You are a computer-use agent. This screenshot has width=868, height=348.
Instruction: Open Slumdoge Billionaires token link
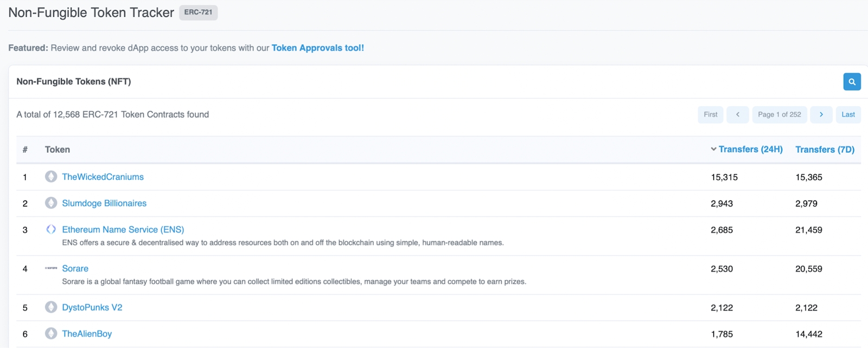tap(104, 203)
